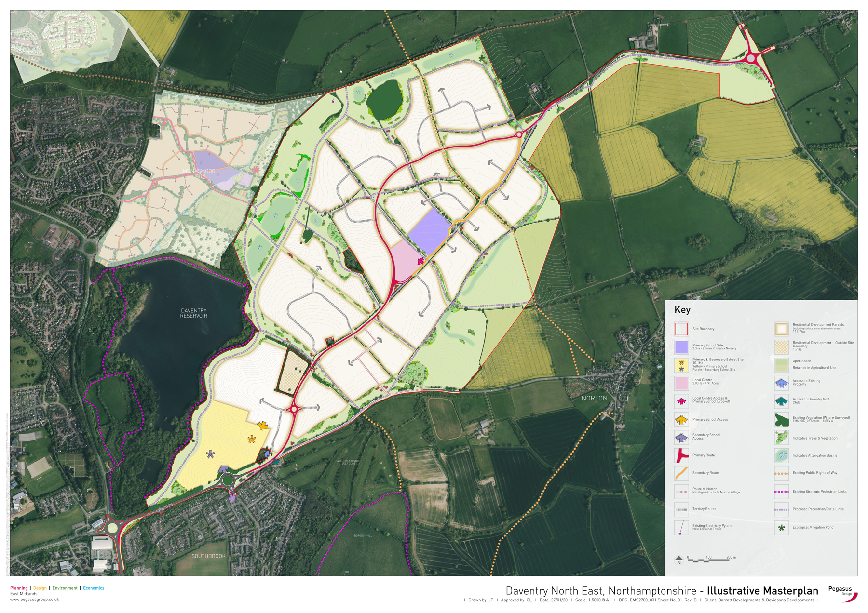The height and width of the screenshot is (613, 868).
Task: Click the Local Centre pink swatch in key
Action: [x=681, y=383]
